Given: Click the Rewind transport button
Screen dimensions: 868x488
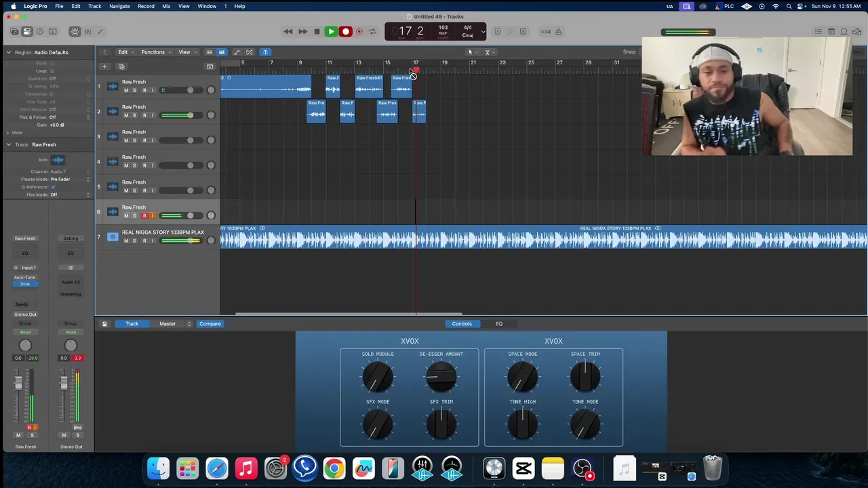Looking at the screenshot, I should tap(288, 31).
